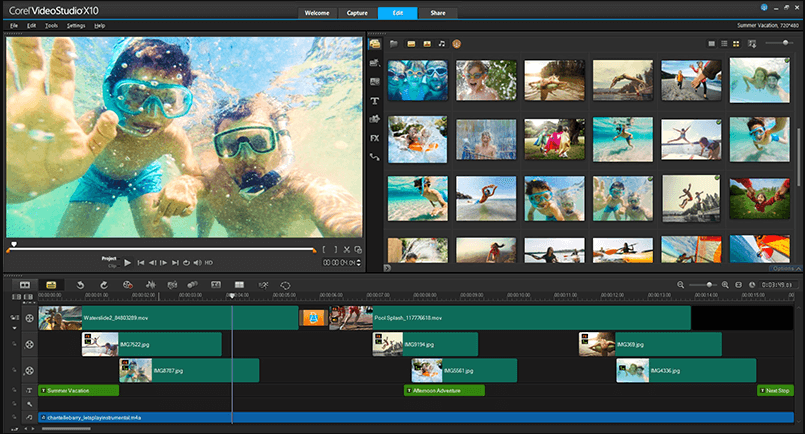Toggle the music track's enable icon
The height and width of the screenshot is (434, 805).
(x=29, y=417)
